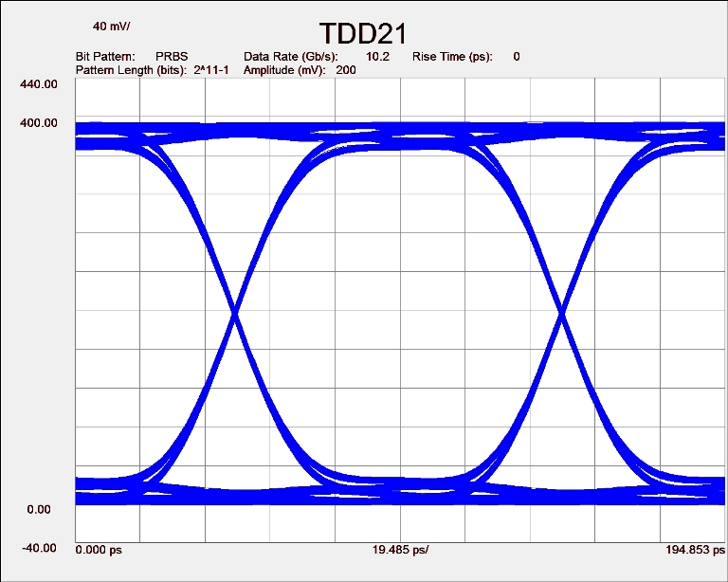728x582 pixels.
Task: Click the rise time value 0
Action: [x=517, y=57]
